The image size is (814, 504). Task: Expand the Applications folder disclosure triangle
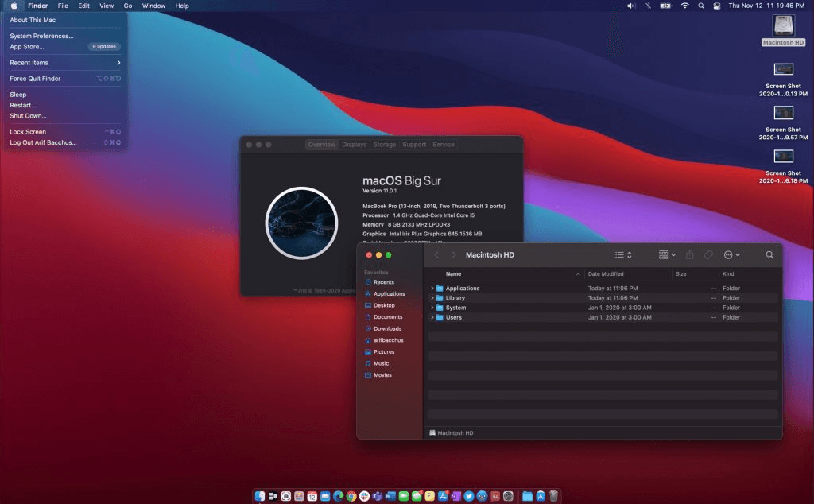(x=432, y=289)
